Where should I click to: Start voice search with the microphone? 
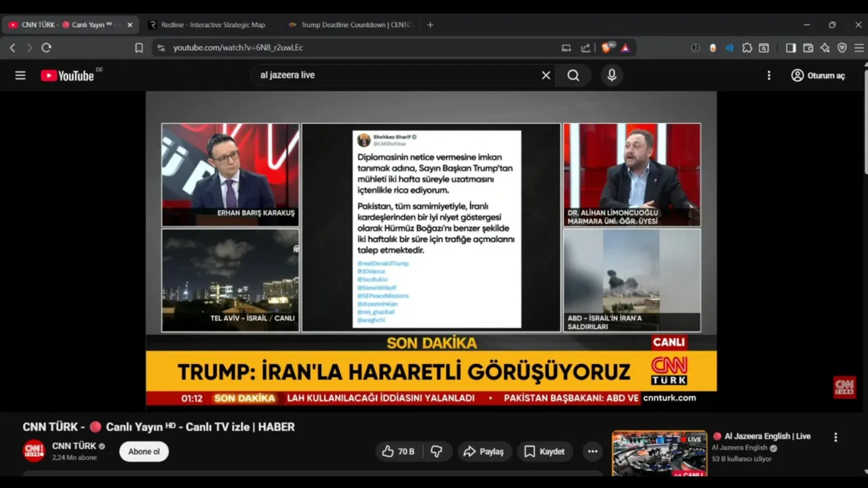pos(612,75)
